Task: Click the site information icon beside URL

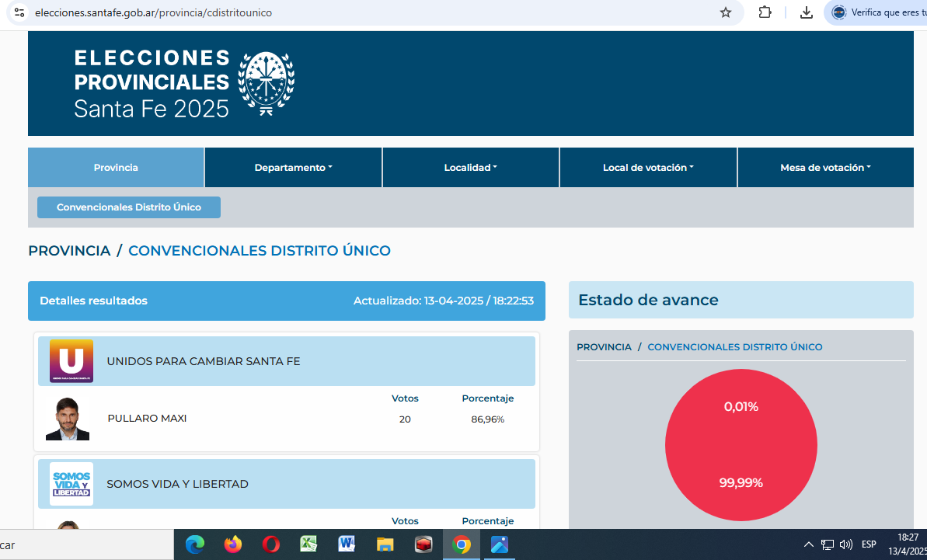Action: [19, 12]
